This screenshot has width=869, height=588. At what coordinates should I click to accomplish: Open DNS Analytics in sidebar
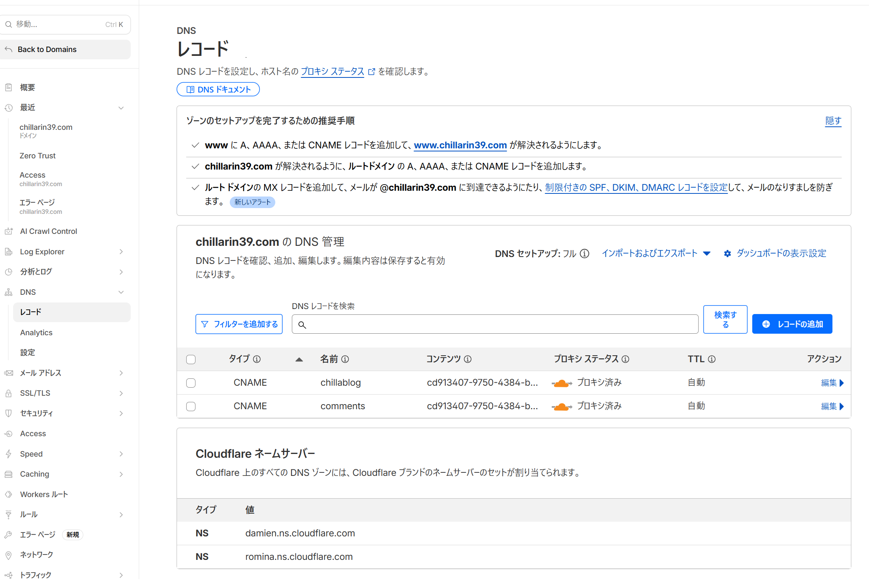click(36, 333)
